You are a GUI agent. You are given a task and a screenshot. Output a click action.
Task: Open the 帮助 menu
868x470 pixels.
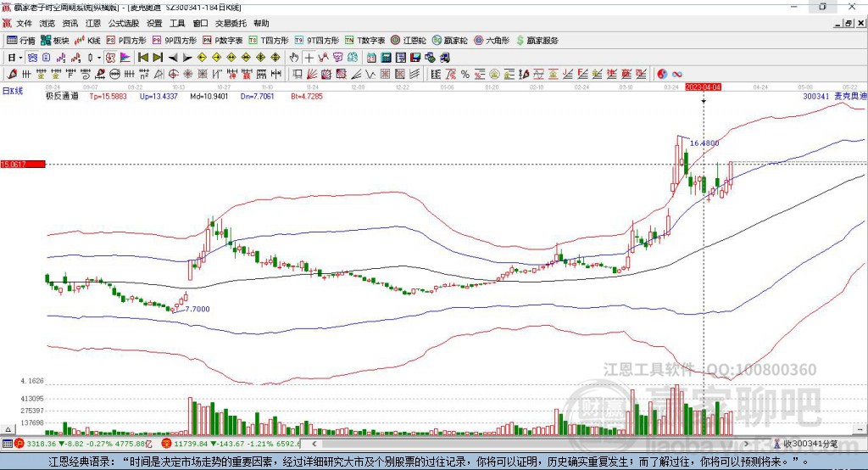(x=261, y=23)
